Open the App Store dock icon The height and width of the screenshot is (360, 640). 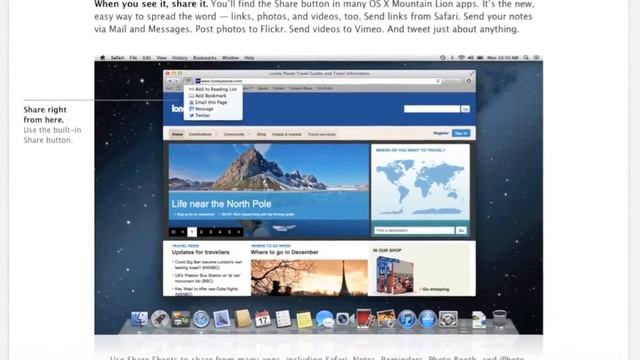tap(427, 319)
